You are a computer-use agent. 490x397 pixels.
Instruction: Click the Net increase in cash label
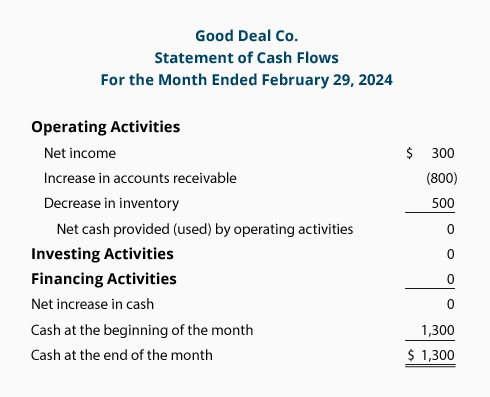tap(92, 304)
